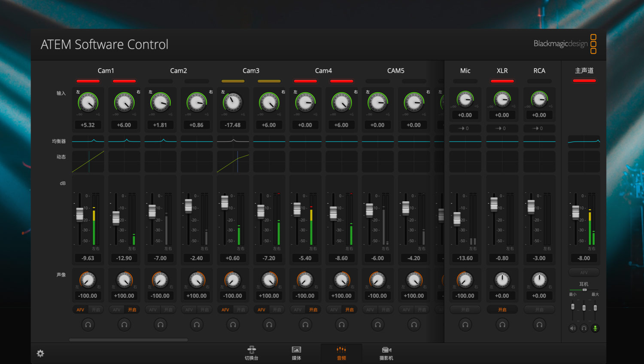Click the Blackmagicdesign logo
The width and height of the screenshot is (644, 364).
561,43
